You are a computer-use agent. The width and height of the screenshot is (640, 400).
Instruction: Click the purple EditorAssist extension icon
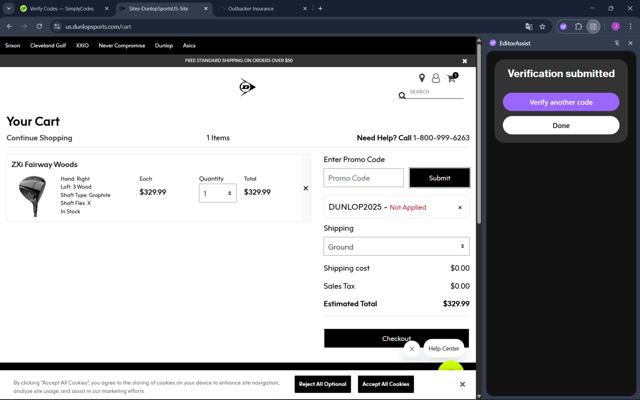tap(564, 27)
